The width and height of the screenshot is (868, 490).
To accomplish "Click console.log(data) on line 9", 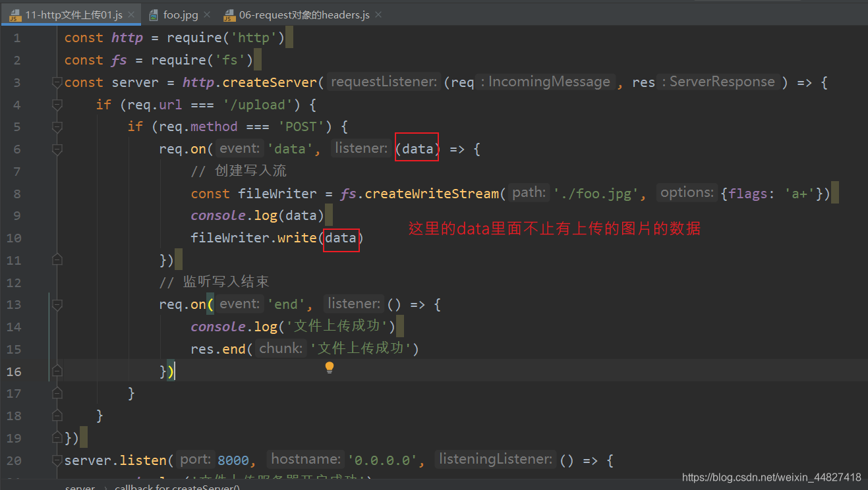I will [x=258, y=215].
